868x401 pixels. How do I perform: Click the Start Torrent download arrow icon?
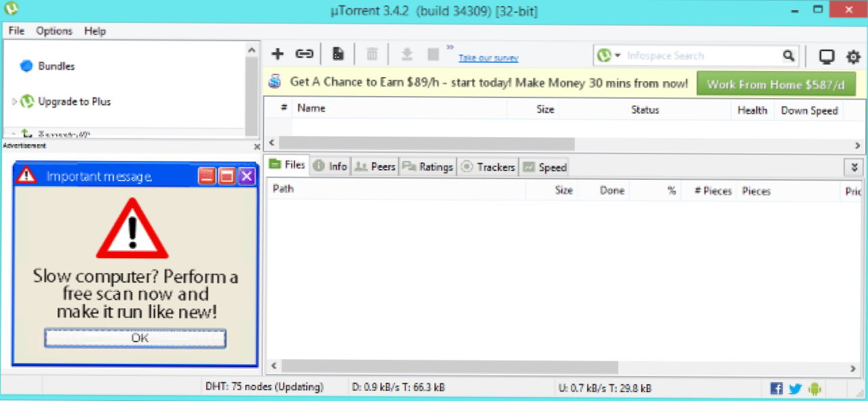[x=407, y=54]
